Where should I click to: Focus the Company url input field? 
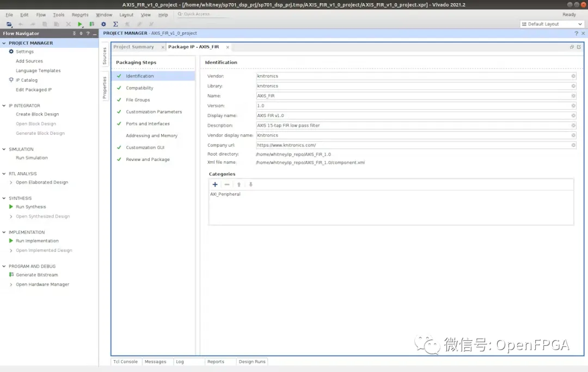click(416, 145)
